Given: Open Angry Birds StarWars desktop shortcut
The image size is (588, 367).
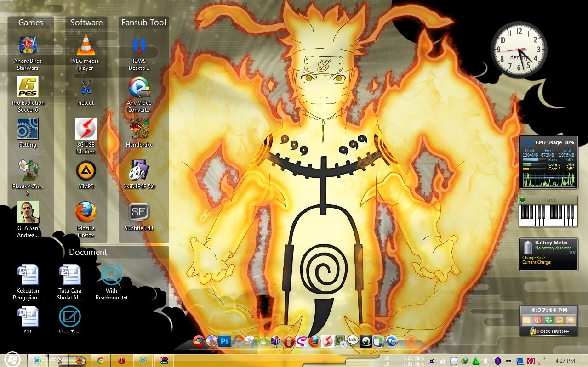Looking at the screenshot, I should coord(28,53).
